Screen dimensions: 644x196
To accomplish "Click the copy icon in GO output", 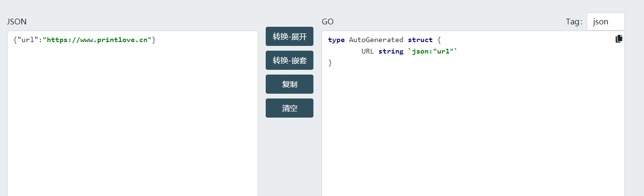I will coord(619,39).
